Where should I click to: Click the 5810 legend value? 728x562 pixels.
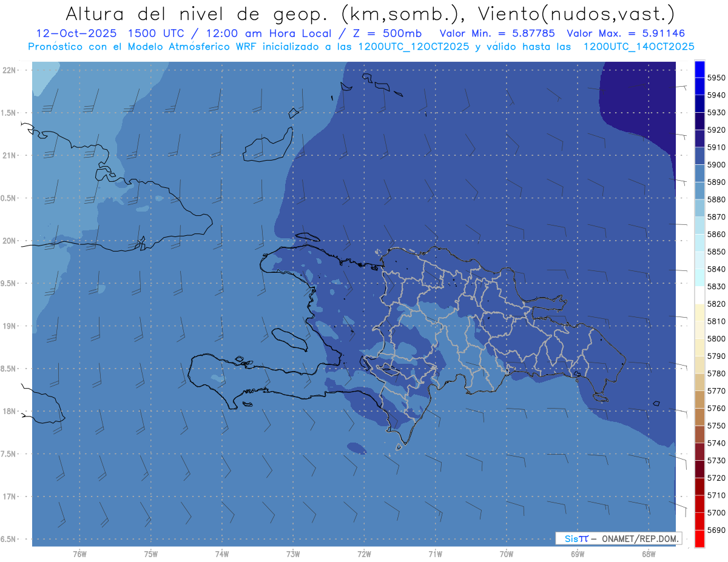tap(716, 321)
